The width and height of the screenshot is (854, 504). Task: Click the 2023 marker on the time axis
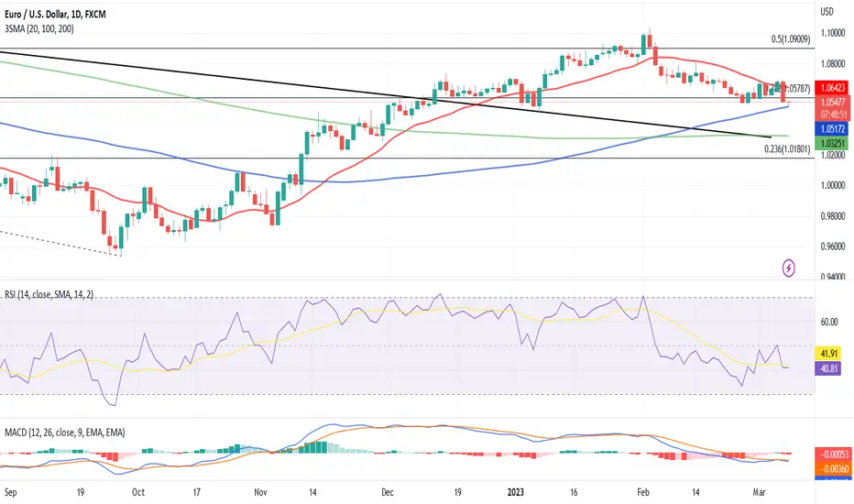pos(515,492)
